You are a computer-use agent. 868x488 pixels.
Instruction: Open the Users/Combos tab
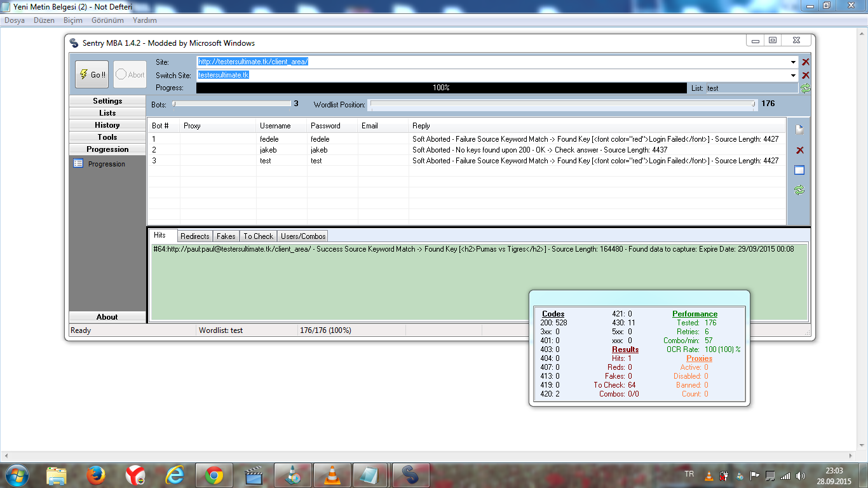[303, 236]
